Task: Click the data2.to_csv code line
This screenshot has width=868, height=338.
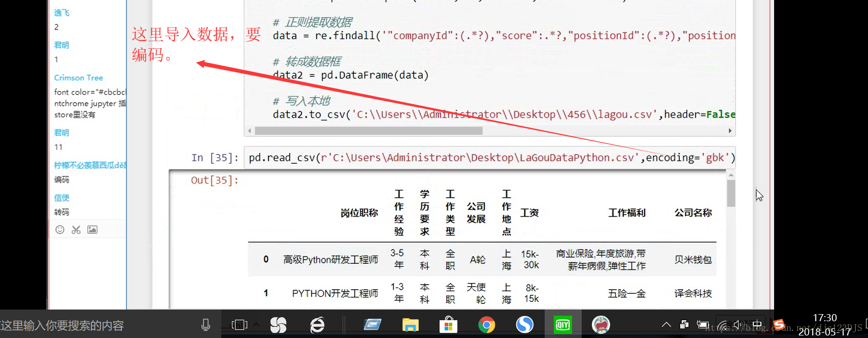Action: [504, 114]
